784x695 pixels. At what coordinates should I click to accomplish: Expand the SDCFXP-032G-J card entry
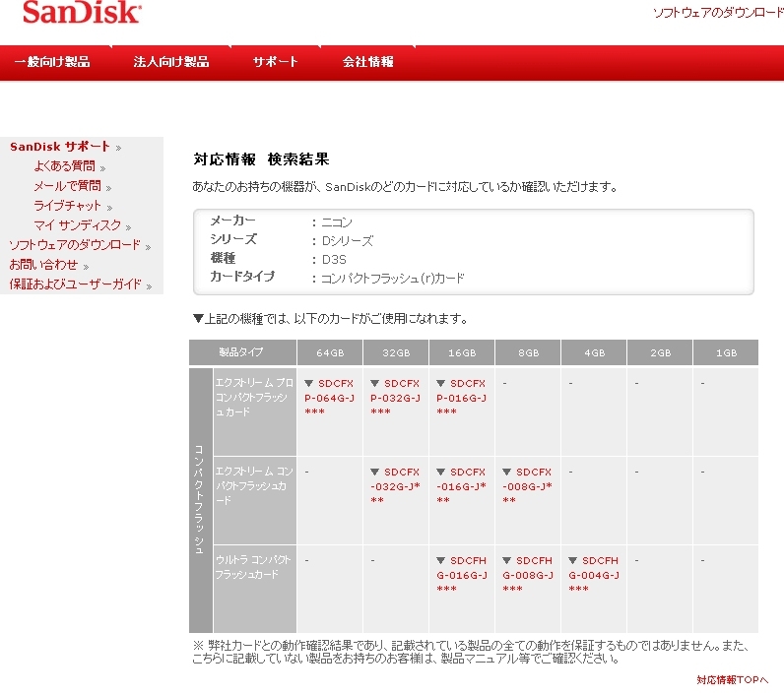click(x=395, y=398)
